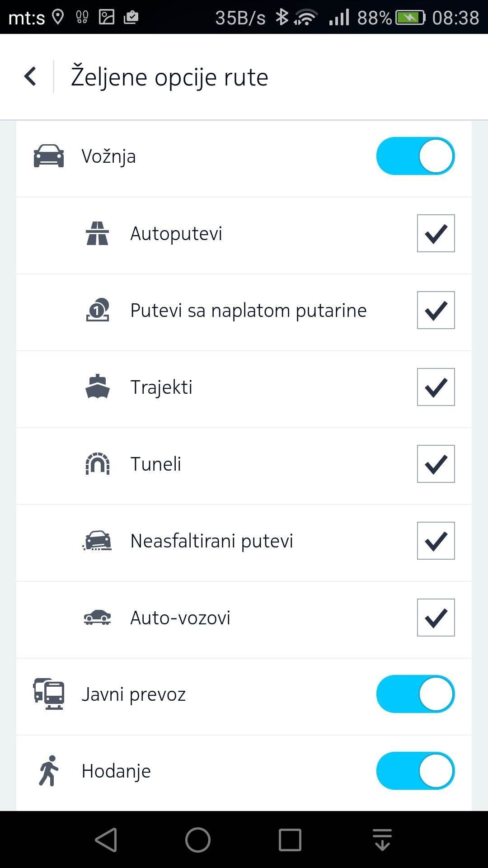The width and height of the screenshot is (488, 868).
Task: Uncheck the Trajekti checkbox
Action: (x=436, y=387)
